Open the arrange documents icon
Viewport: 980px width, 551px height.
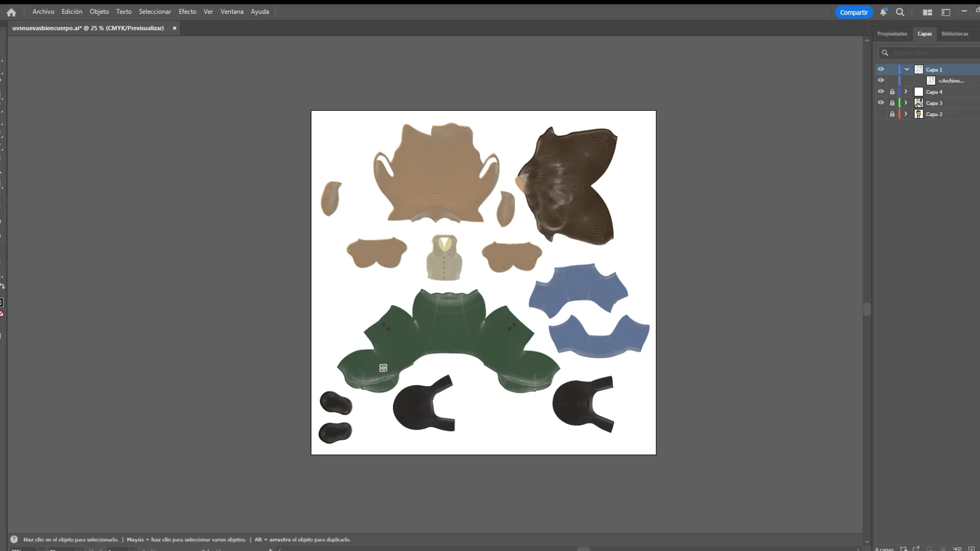[927, 12]
